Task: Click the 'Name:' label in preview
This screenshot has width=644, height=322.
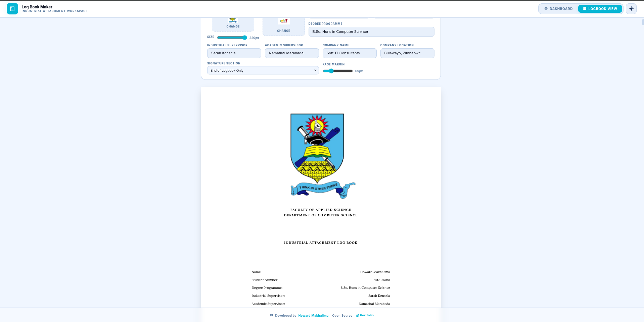Action: point(257,272)
